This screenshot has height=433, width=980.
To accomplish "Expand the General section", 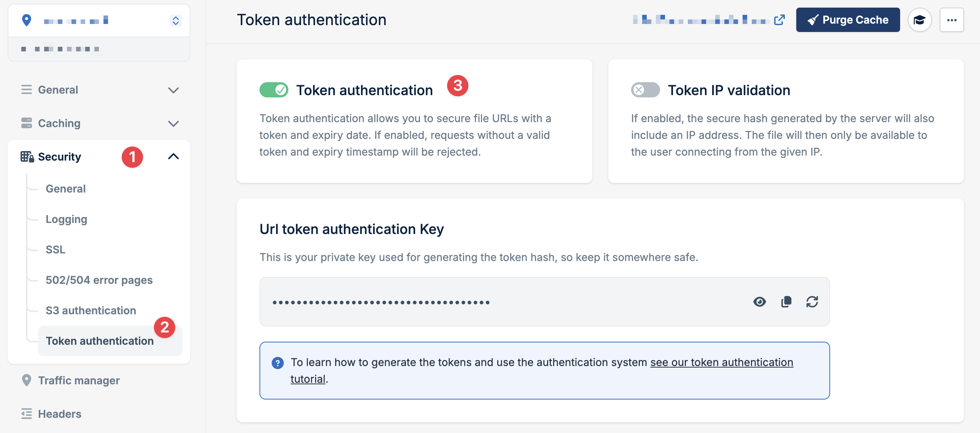I will pyautogui.click(x=174, y=90).
